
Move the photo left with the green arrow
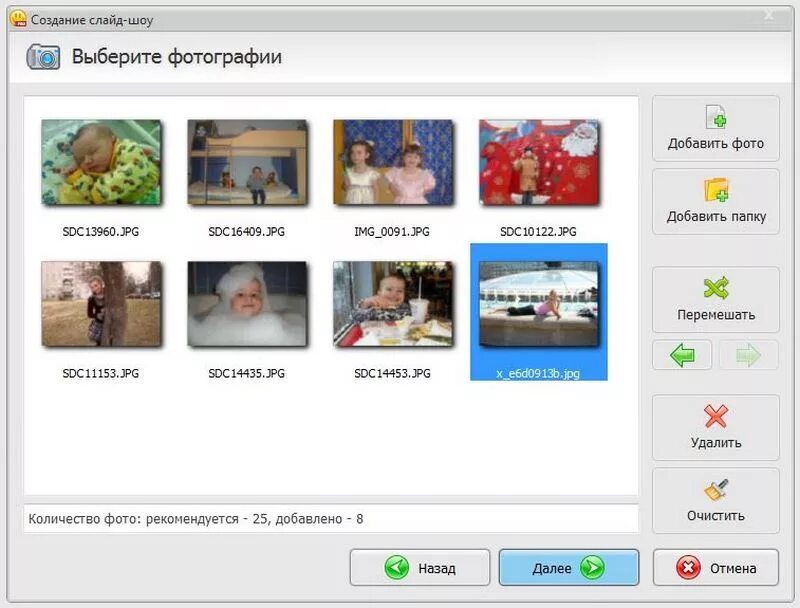(x=682, y=355)
